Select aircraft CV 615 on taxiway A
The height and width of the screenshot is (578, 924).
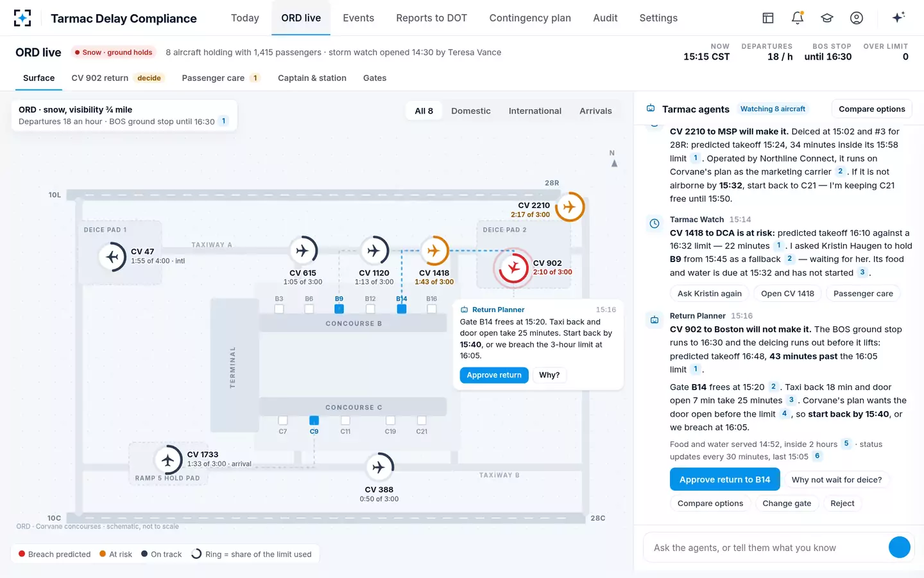tap(303, 250)
